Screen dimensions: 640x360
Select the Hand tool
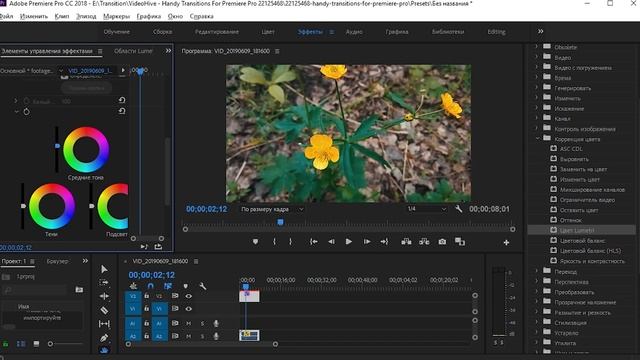pyautogui.click(x=104, y=350)
